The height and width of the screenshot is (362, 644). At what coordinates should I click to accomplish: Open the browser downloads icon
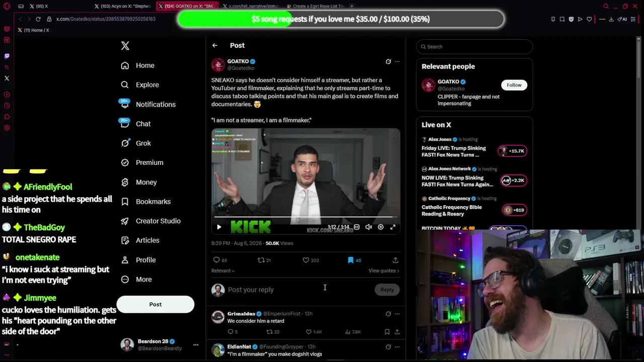coord(611,19)
